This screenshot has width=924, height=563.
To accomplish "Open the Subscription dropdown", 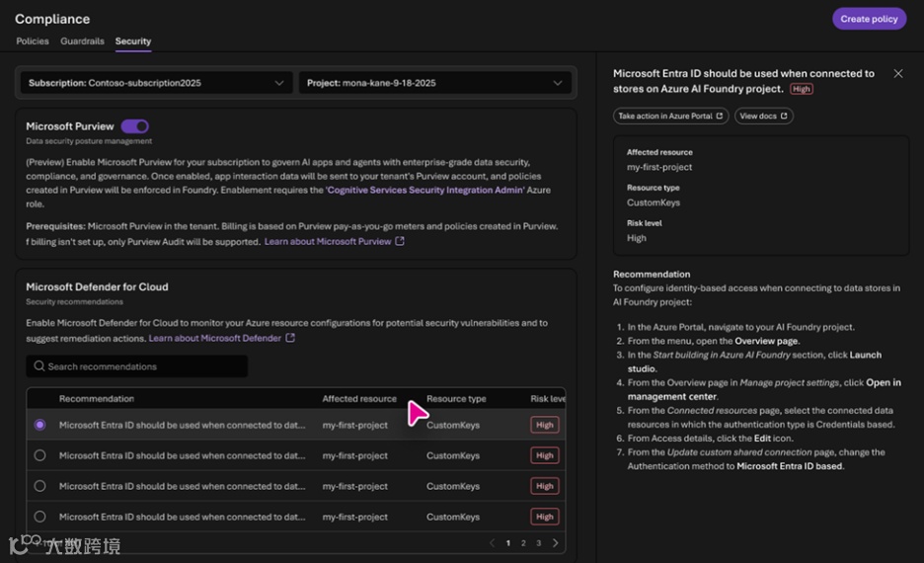I will (x=156, y=83).
